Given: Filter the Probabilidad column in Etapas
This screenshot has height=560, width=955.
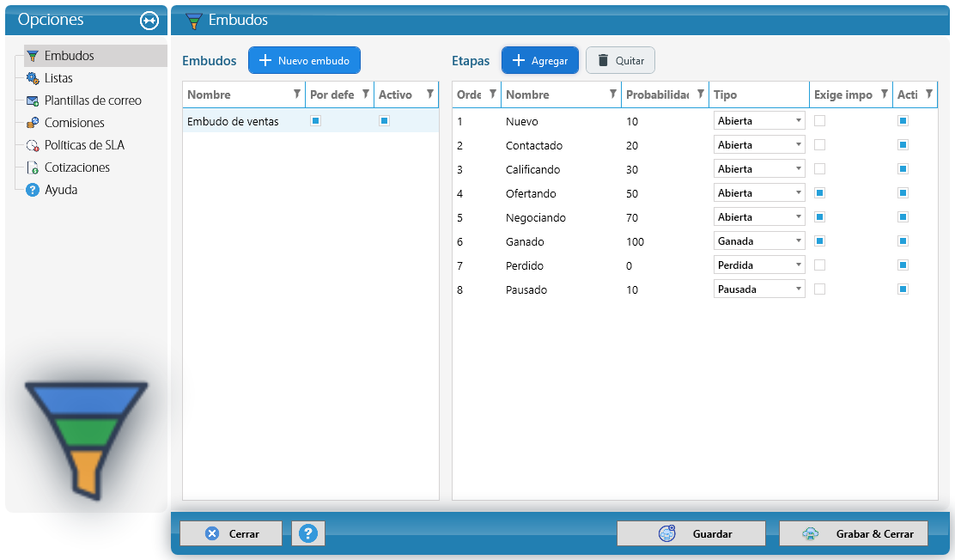Looking at the screenshot, I should pyautogui.click(x=701, y=94).
